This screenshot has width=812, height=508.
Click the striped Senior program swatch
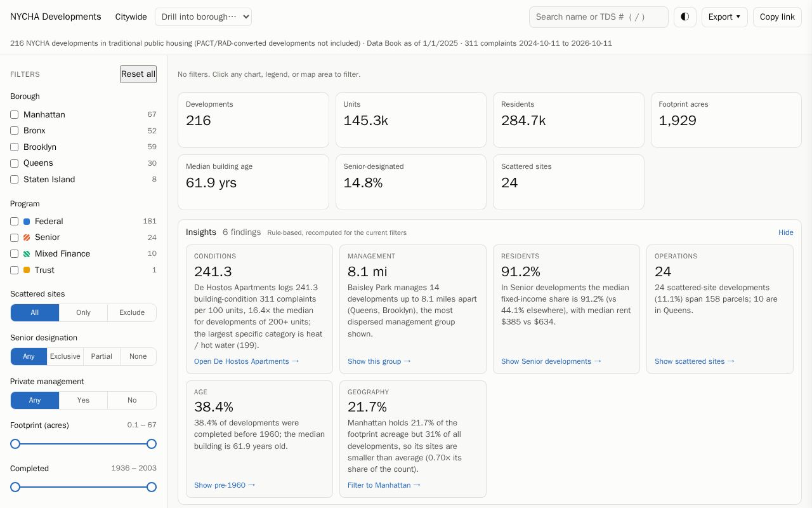pos(27,237)
